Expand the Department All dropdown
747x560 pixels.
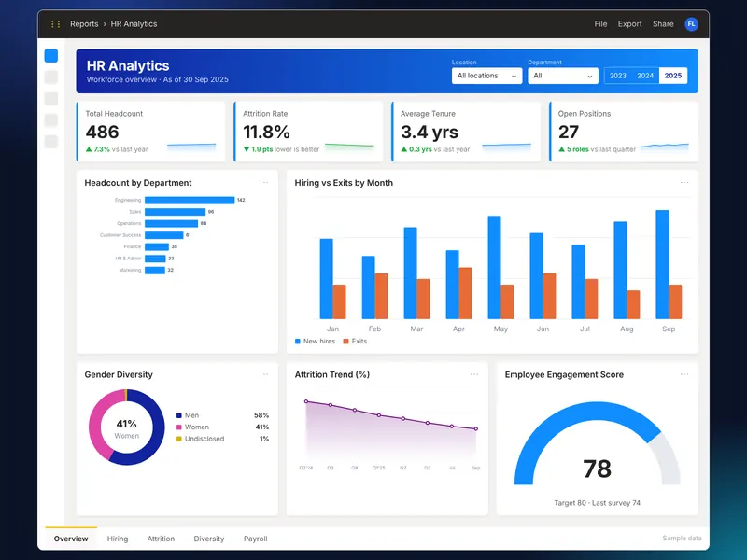tap(563, 76)
